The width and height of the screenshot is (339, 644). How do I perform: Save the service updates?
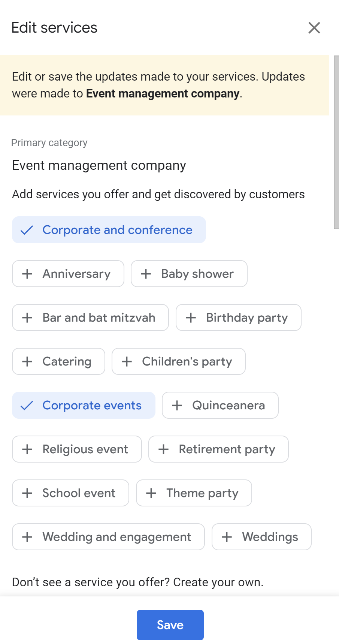pos(170,625)
